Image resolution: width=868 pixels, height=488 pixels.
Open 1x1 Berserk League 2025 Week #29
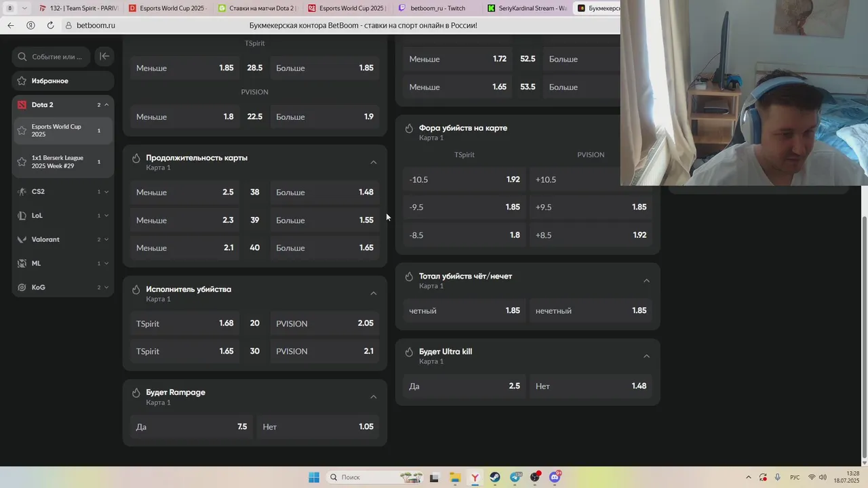pyautogui.click(x=62, y=162)
